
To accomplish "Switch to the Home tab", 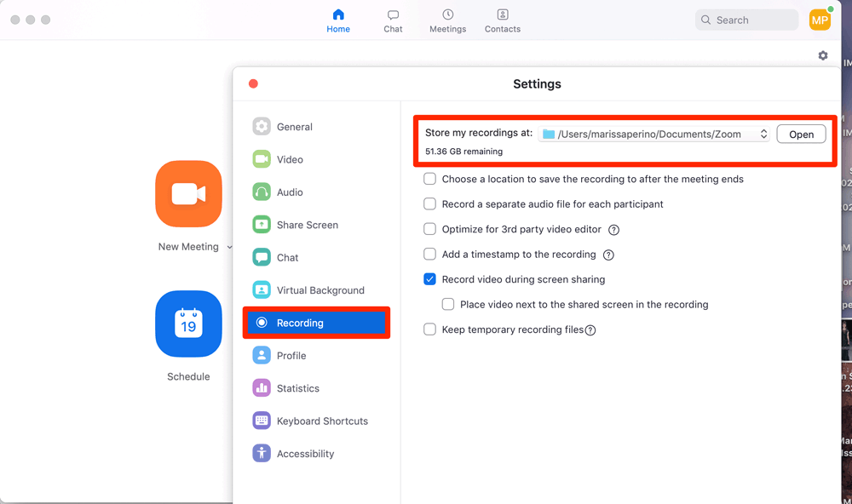I will [338, 21].
